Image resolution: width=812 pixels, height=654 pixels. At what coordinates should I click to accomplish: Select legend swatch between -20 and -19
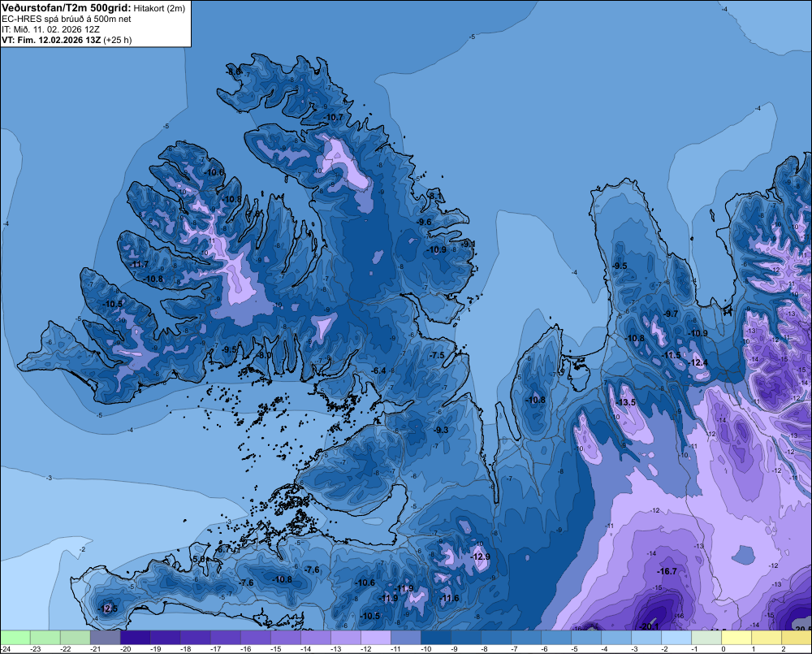(x=135, y=638)
